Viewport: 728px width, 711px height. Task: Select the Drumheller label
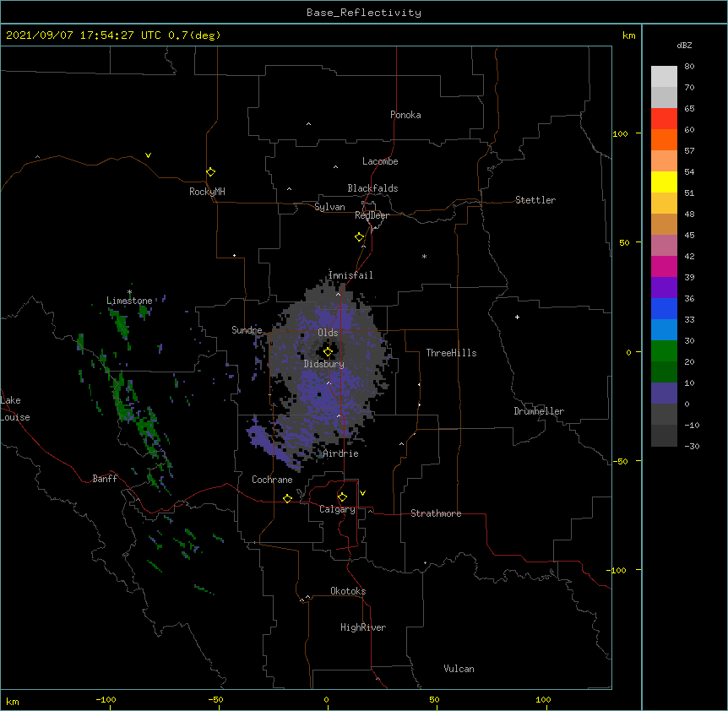pyautogui.click(x=539, y=411)
